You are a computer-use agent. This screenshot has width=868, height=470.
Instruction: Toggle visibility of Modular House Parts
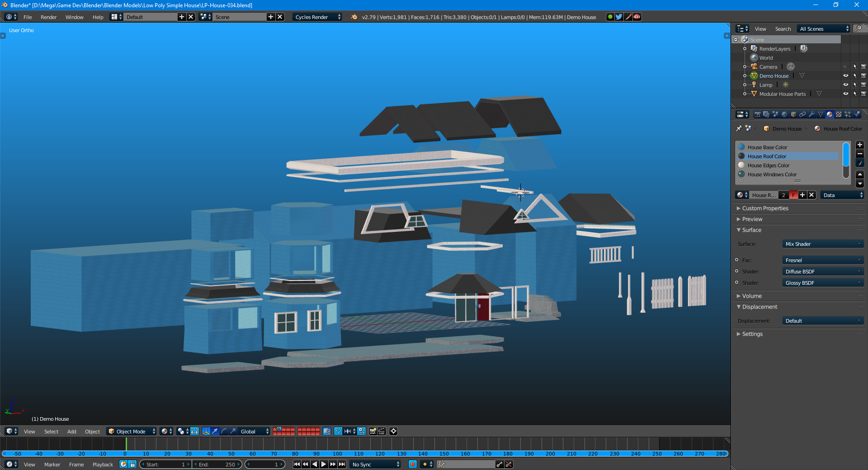(846, 94)
